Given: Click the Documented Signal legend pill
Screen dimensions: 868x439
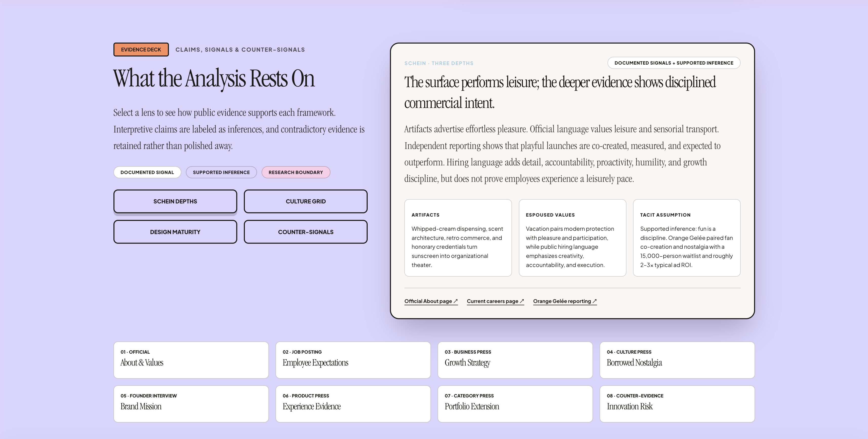Looking at the screenshot, I should (147, 172).
